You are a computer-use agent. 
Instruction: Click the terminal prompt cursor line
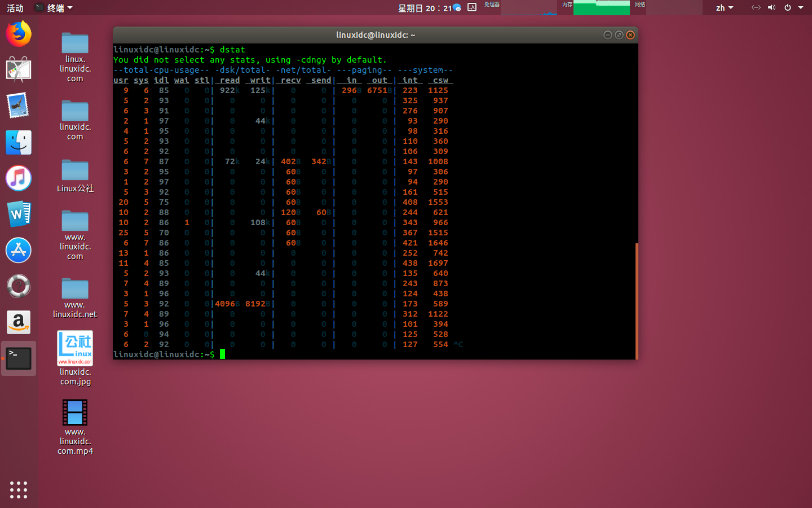[x=169, y=354]
